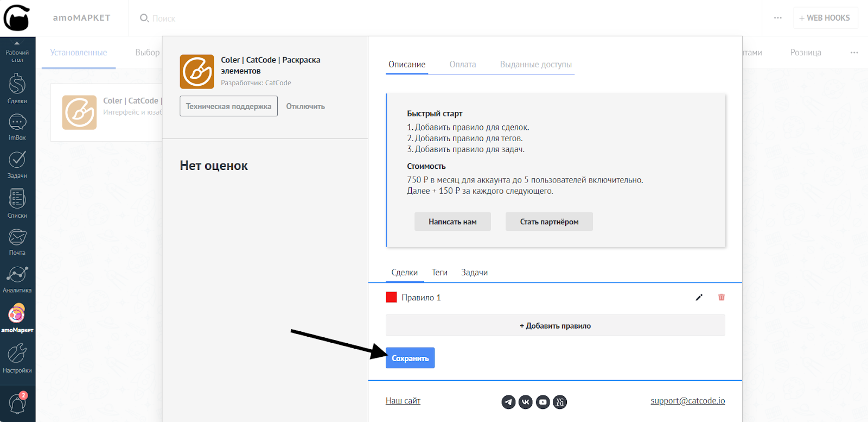This screenshot has width=868, height=422.
Task: Switch to the Оплата tab
Action: point(462,65)
